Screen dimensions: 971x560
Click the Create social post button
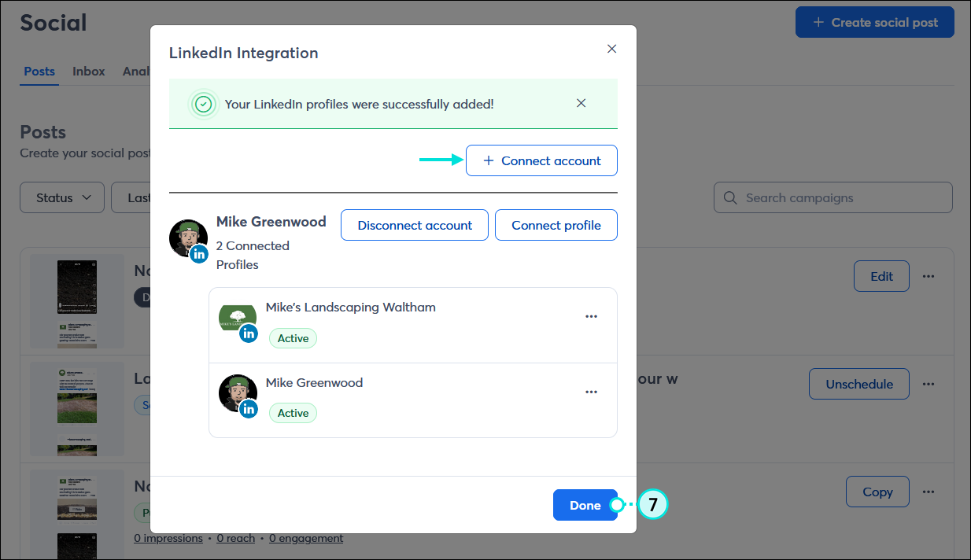pos(875,22)
